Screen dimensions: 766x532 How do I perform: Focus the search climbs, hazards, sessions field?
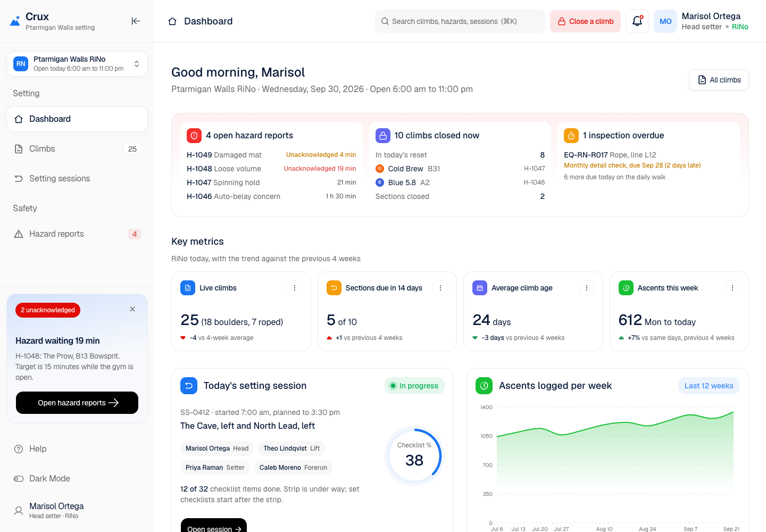[460, 21]
